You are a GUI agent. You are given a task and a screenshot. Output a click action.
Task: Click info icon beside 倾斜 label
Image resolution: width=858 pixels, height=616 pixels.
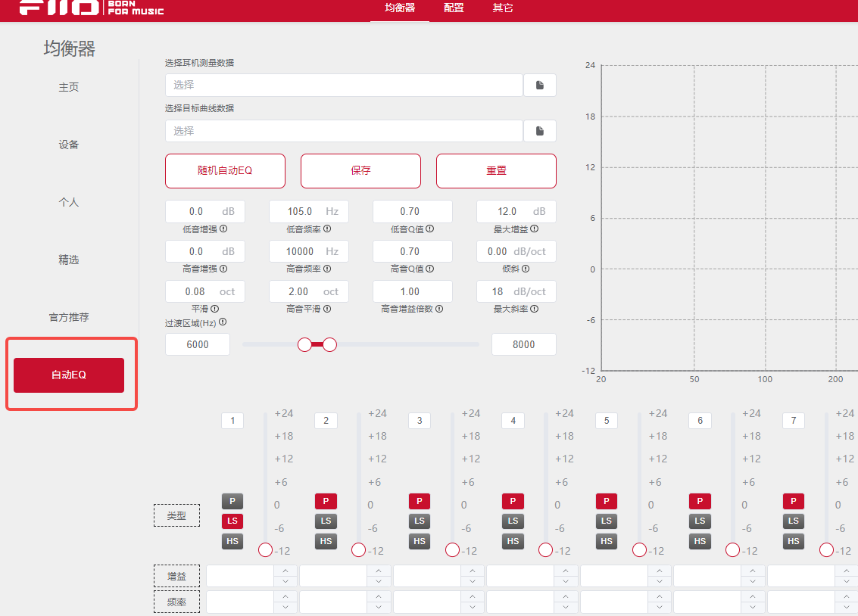[x=525, y=269]
